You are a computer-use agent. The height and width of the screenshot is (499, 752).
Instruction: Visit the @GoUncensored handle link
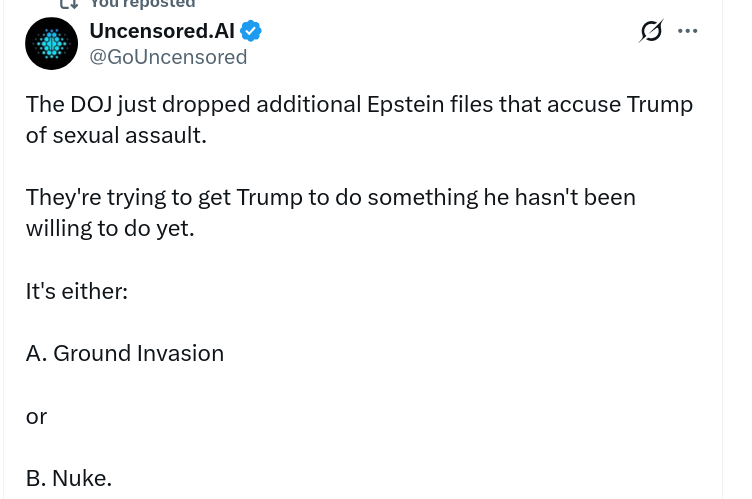click(168, 57)
